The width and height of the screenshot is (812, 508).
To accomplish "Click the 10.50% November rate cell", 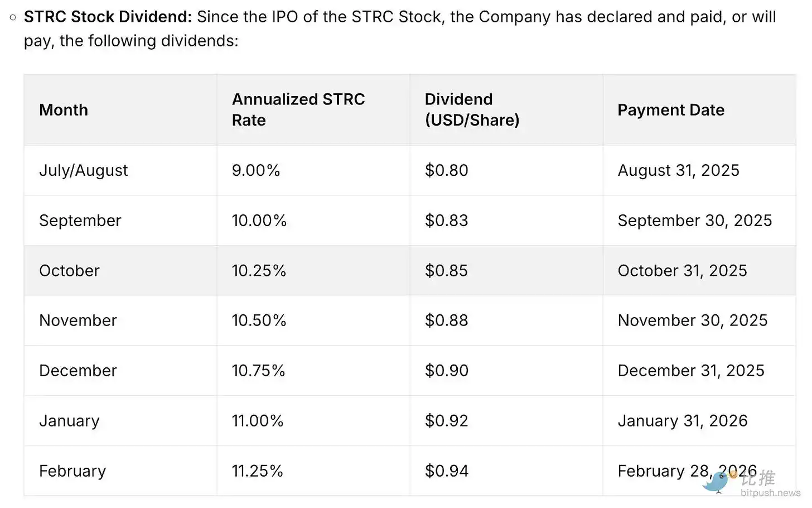I will [x=259, y=320].
